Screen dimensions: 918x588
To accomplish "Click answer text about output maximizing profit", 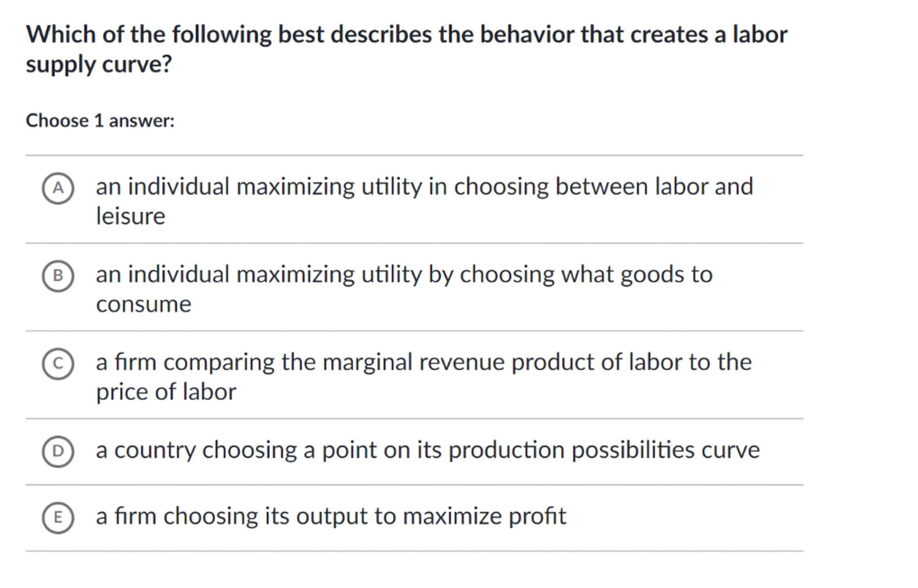I will pos(331,516).
